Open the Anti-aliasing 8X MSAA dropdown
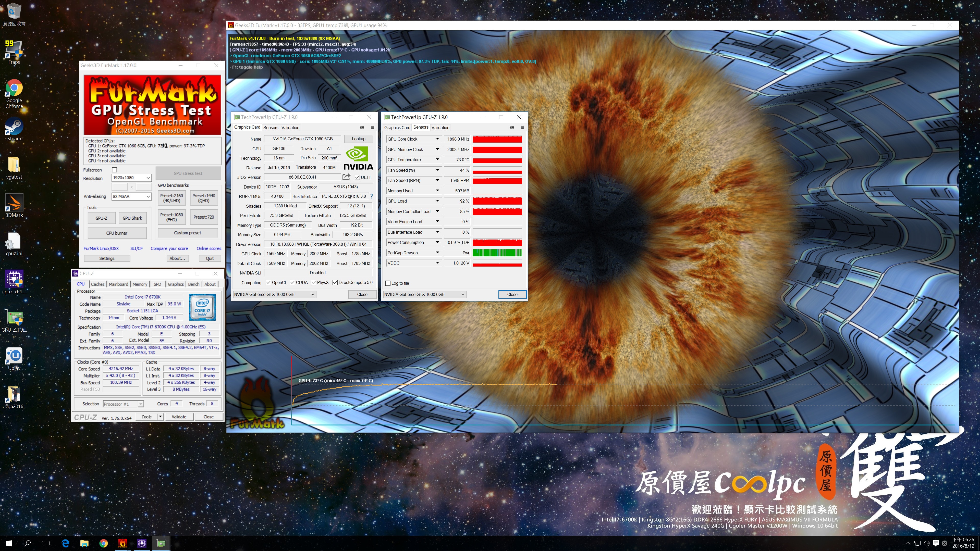The image size is (980, 551). 132,196
